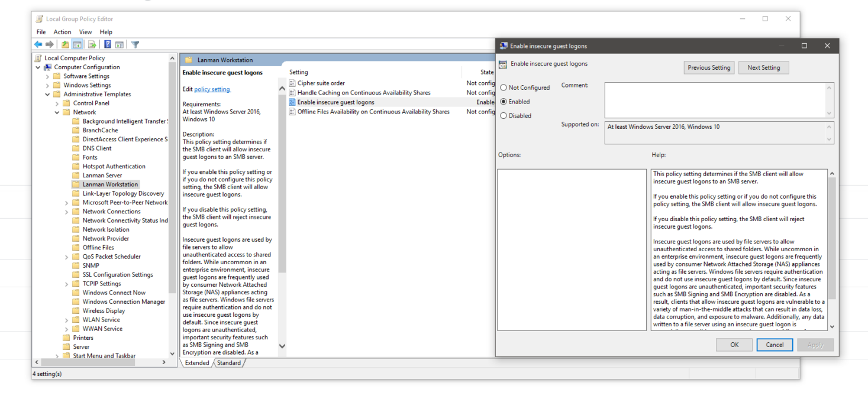The width and height of the screenshot is (868, 399).
Task: Toggle the Show/Hide Action Pane toolbar icon
Action: click(119, 44)
